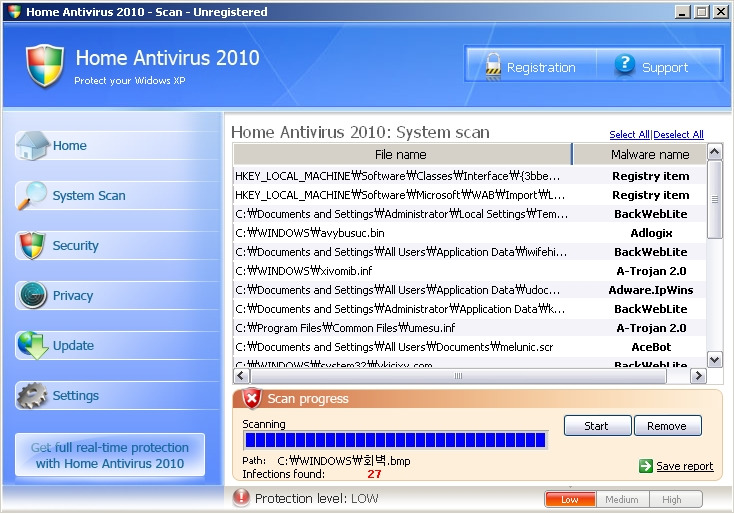734x515 pixels.
Task: Click the Adware.IpWins malware name
Action: tap(651, 290)
